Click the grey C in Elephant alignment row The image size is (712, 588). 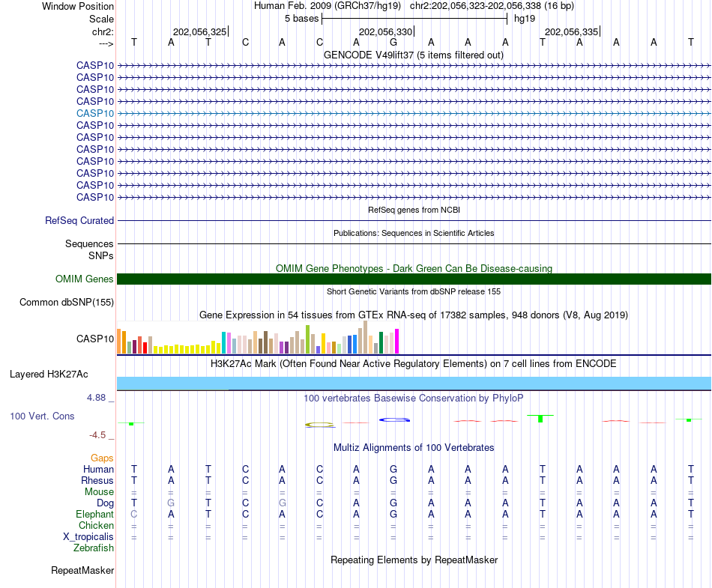[134, 514]
